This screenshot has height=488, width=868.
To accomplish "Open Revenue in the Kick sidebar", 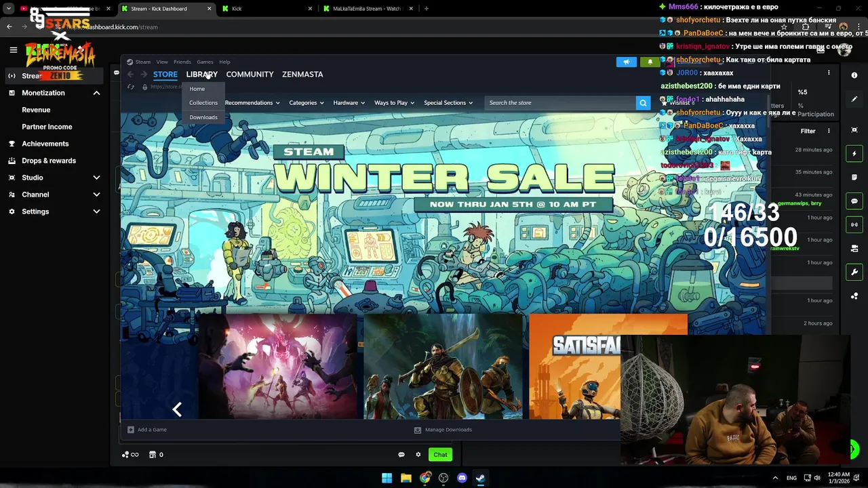I will pos(36,110).
